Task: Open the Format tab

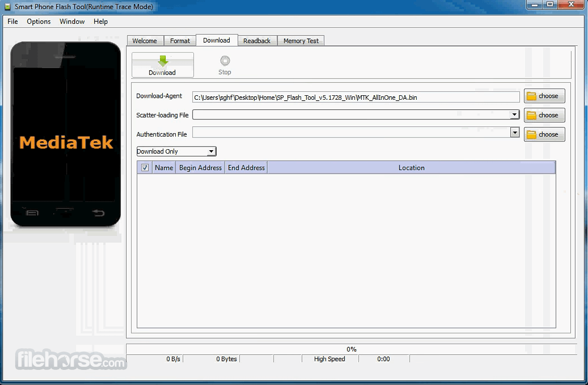Action: [x=180, y=41]
